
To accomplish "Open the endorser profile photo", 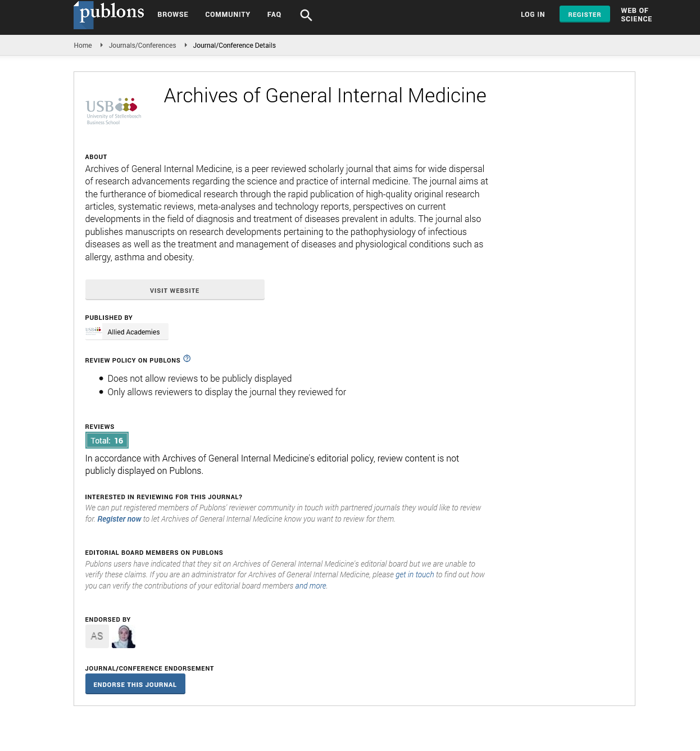I will pyautogui.click(x=124, y=636).
